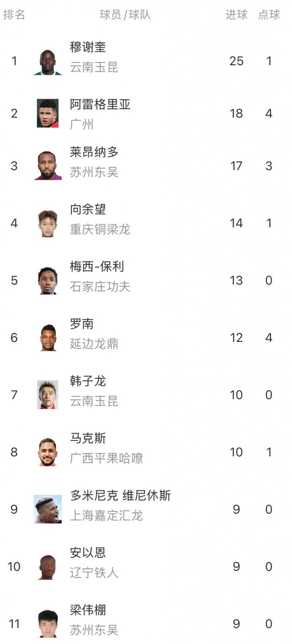The width and height of the screenshot is (292, 644).
Task: Click the headshot next to 梅西-保利
Action: pyautogui.click(x=47, y=280)
